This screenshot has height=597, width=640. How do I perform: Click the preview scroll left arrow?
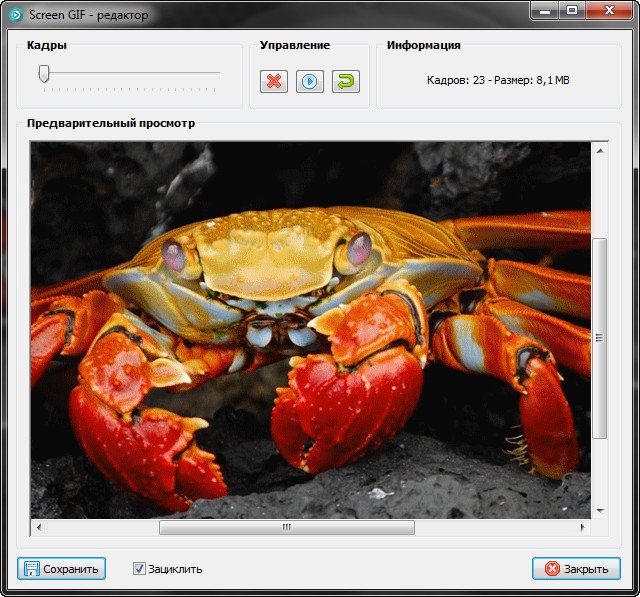pyautogui.click(x=39, y=527)
